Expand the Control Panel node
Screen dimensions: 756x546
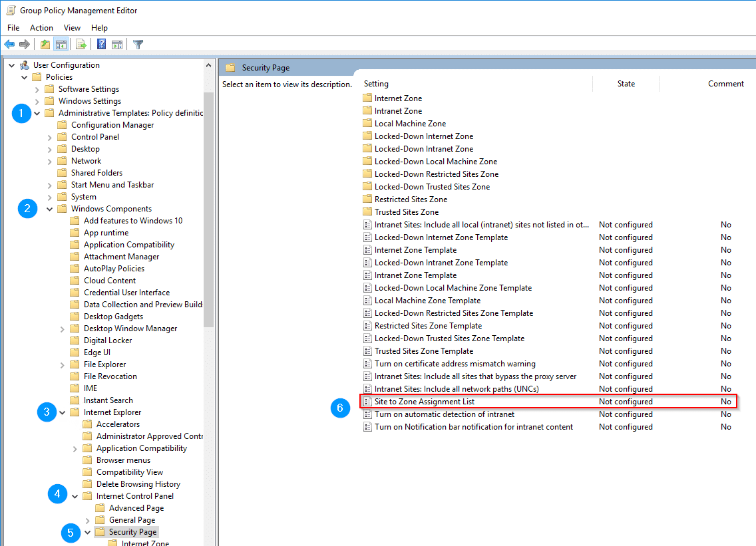(50, 137)
